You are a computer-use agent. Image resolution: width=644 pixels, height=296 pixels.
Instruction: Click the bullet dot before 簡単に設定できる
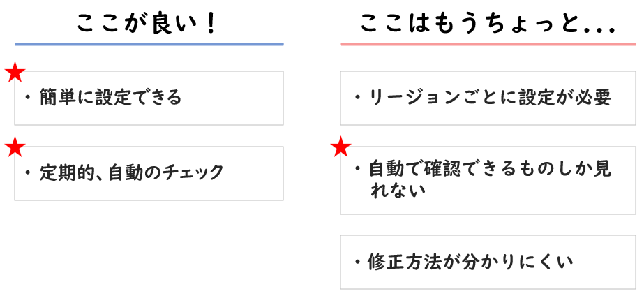click(x=27, y=98)
